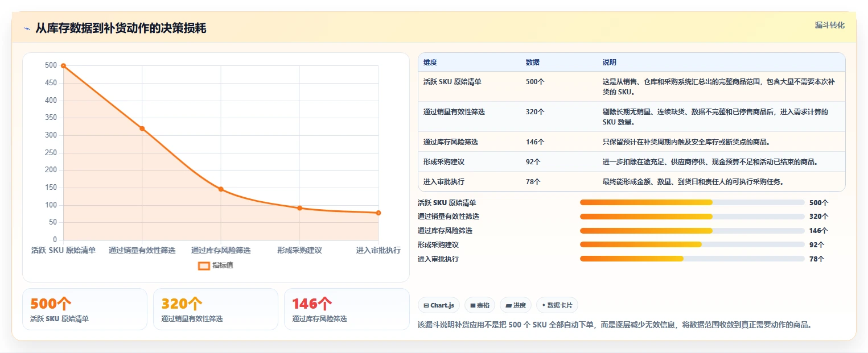The height and width of the screenshot is (353, 868).
Task: Click the 维度 column header
Action: pyautogui.click(x=430, y=63)
